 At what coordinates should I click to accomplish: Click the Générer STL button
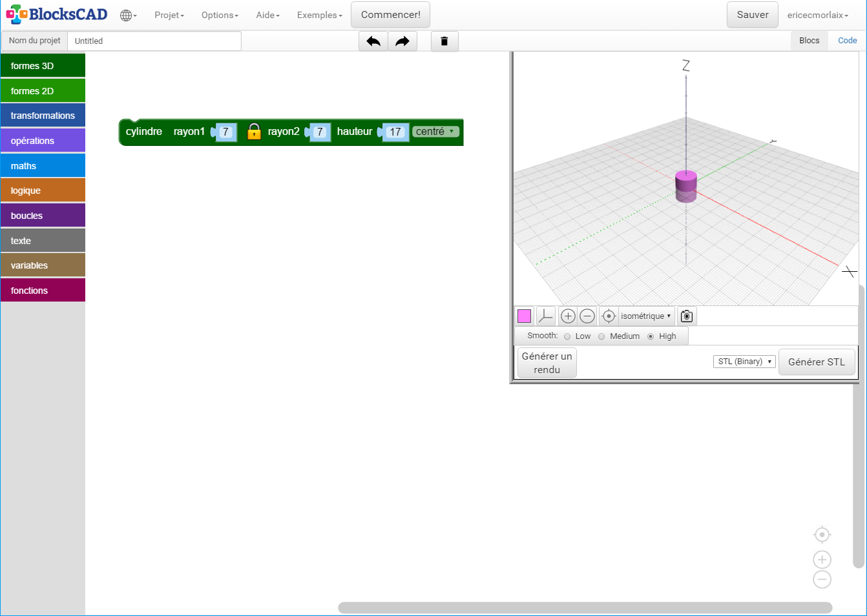[x=817, y=362]
